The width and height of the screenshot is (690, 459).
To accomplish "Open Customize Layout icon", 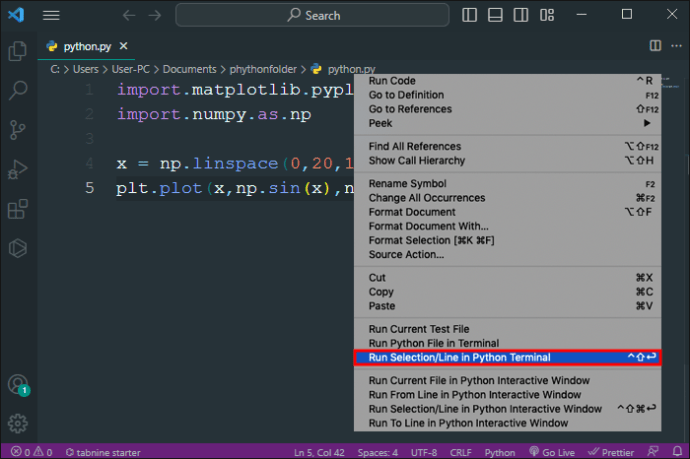I will coord(547,15).
